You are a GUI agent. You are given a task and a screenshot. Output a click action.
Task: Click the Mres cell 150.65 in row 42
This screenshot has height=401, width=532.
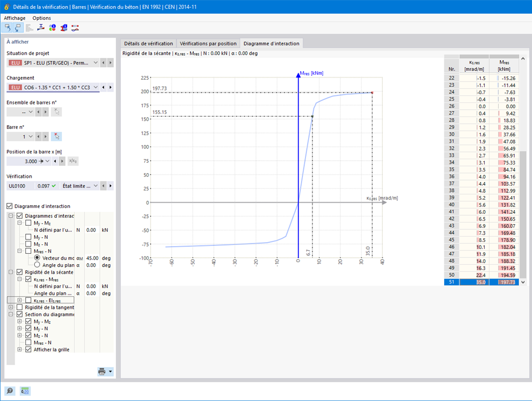click(x=504, y=219)
